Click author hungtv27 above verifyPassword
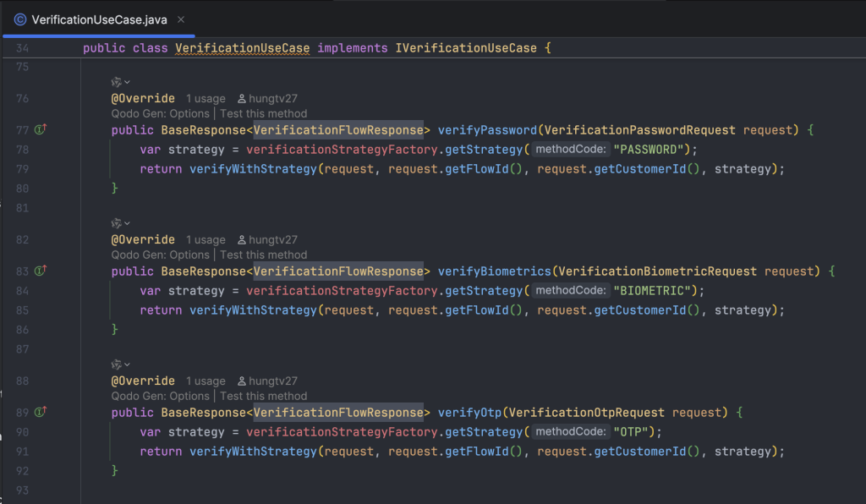Viewport: 866px width, 504px height. pyautogui.click(x=268, y=99)
